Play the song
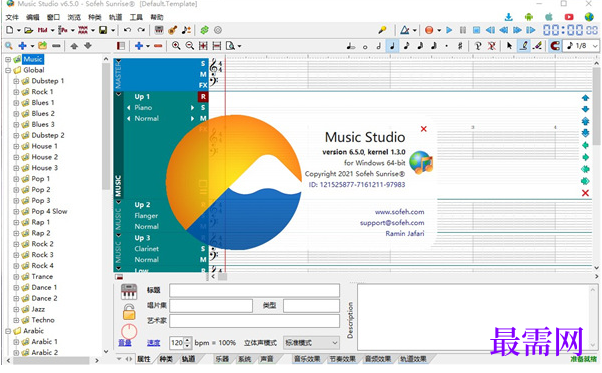The height and width of the screenshot is (373, 602). point(449,30)
